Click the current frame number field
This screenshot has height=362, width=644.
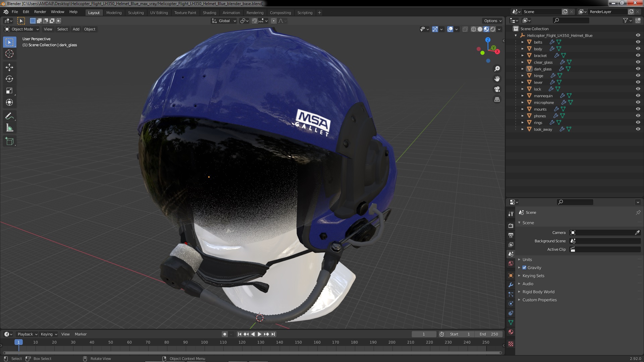[424, 334]
